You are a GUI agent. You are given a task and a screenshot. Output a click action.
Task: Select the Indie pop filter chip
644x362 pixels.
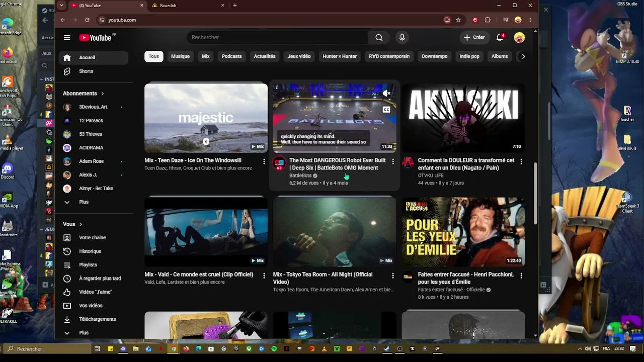469,56
